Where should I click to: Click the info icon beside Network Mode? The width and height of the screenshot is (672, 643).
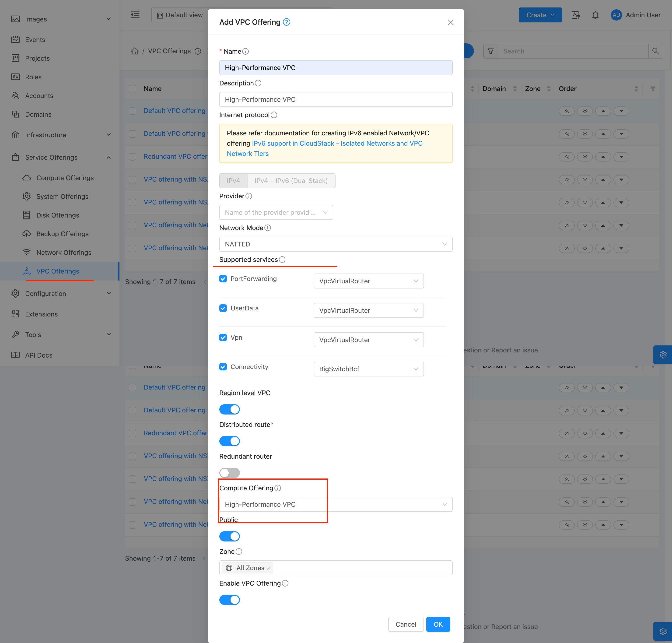click(268, 228)
